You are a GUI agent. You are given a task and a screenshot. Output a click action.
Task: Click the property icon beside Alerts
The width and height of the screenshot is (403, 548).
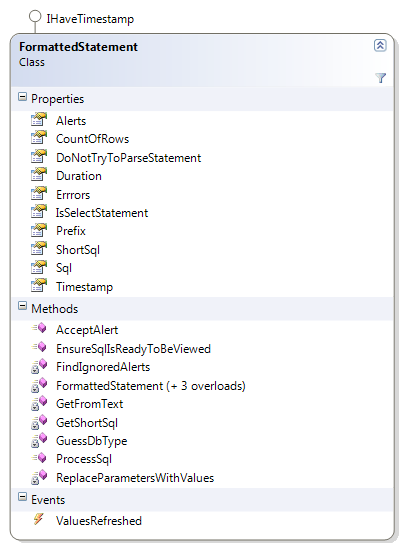tap(39, 120)
